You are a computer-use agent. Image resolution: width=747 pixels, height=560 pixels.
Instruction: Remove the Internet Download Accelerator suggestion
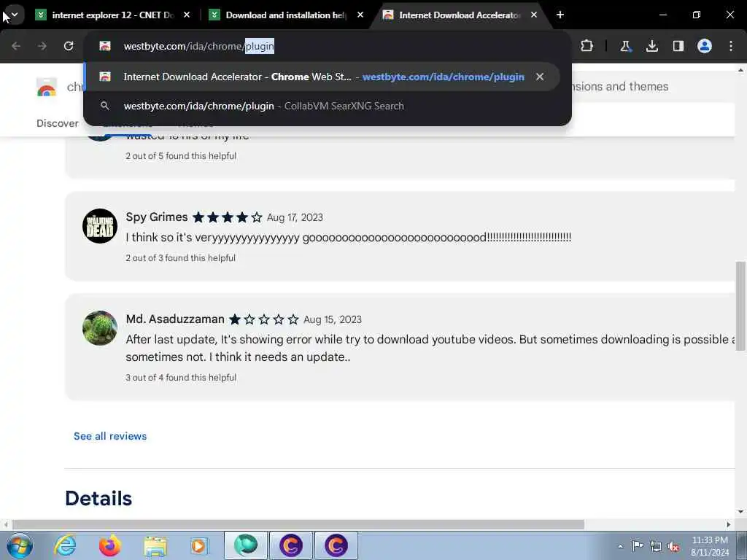(540, 77)
